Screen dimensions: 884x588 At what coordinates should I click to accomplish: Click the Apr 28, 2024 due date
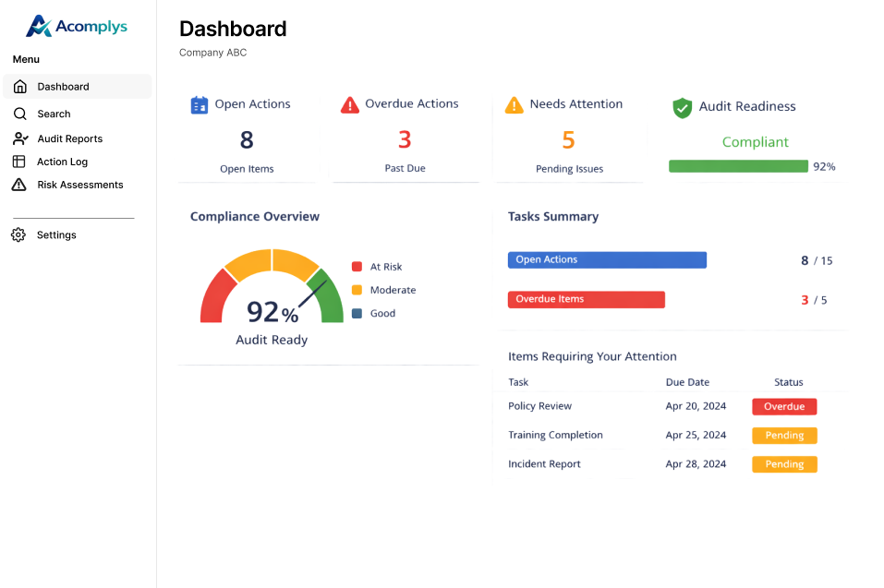pos(696,464)
